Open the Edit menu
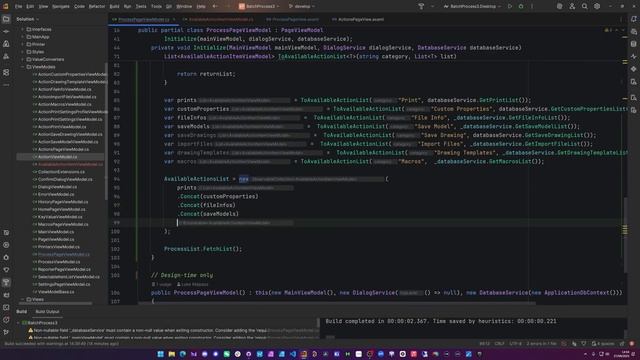The width and height of the screenshot is (640, 360). (x=30, y=7)
